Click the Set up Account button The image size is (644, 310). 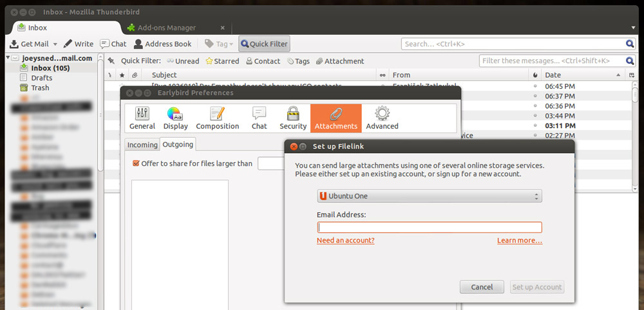pyautogui.click(x=537, y=287)
